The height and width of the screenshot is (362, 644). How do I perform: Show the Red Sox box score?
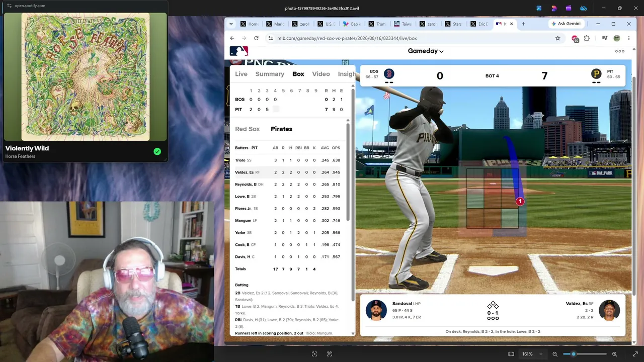coord(248,129)
